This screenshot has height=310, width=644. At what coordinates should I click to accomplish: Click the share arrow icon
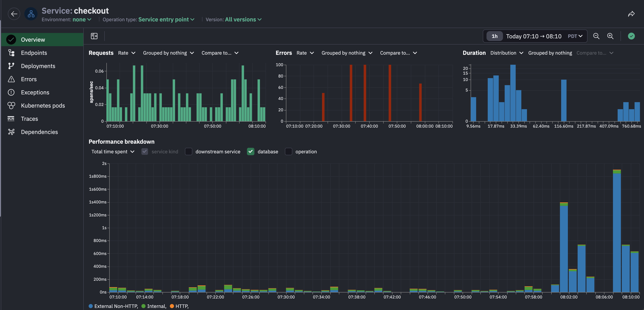[x=631, y=14]
